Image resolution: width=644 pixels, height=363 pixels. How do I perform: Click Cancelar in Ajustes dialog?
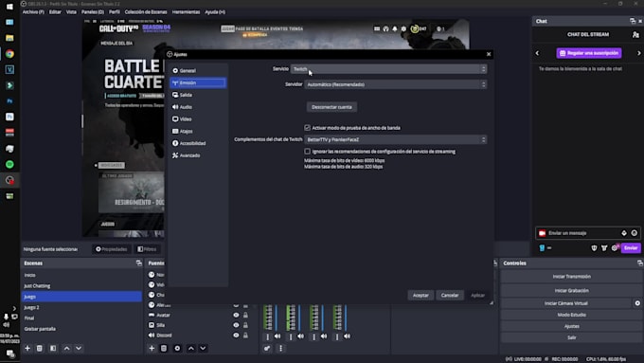[x=450, y=295]
